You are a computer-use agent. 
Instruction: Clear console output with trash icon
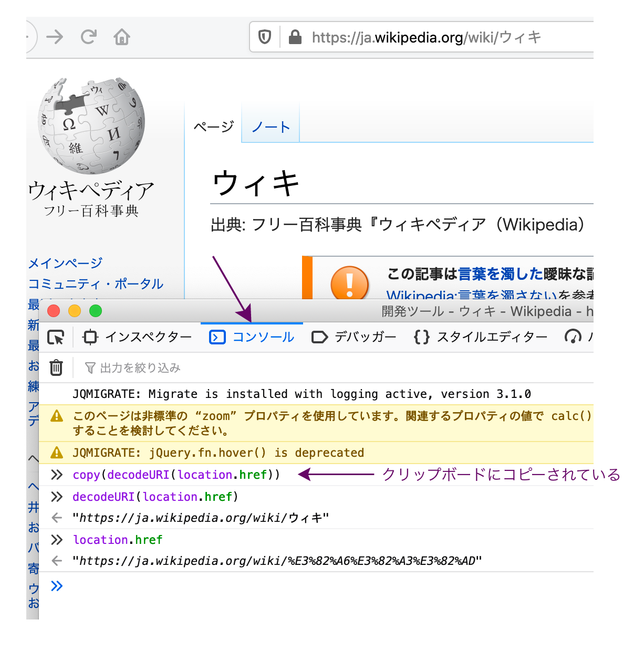[x=56, y=367]
